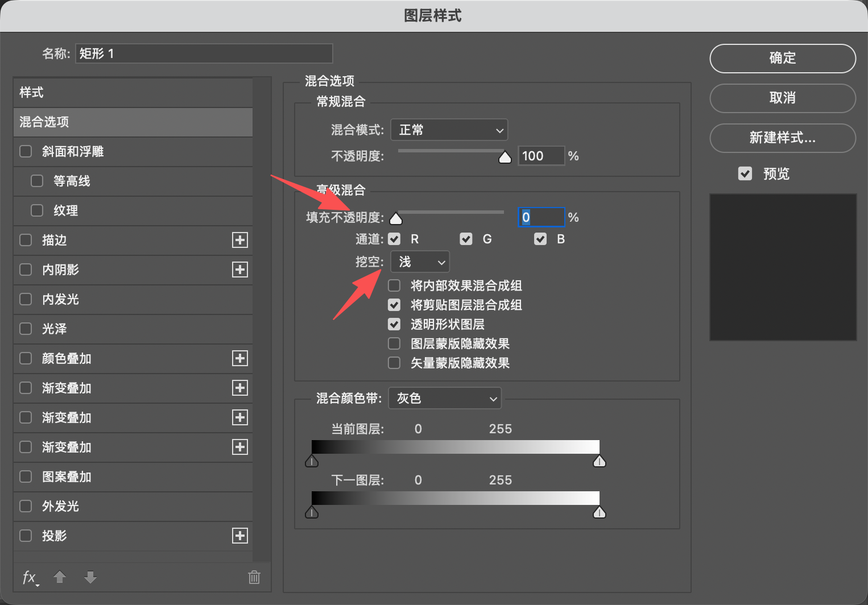Select 样式 at top of list
This screenshot has height=605, width=868.
pos(133,92)
